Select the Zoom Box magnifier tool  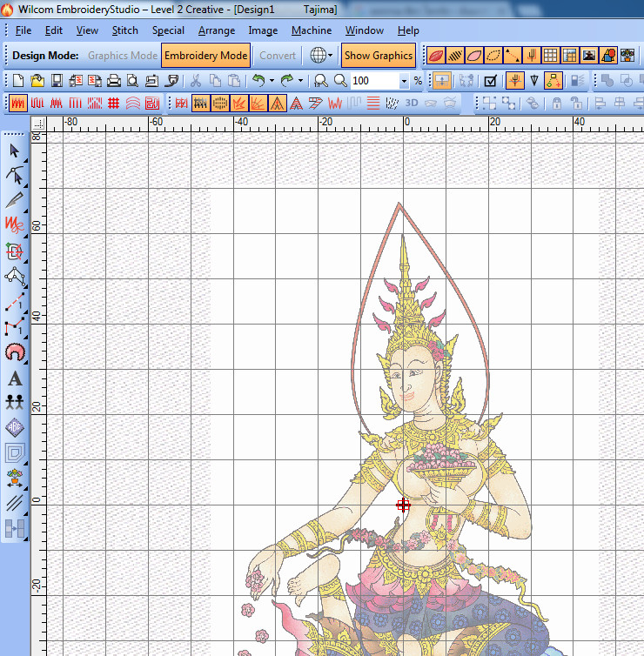point(321,80)
